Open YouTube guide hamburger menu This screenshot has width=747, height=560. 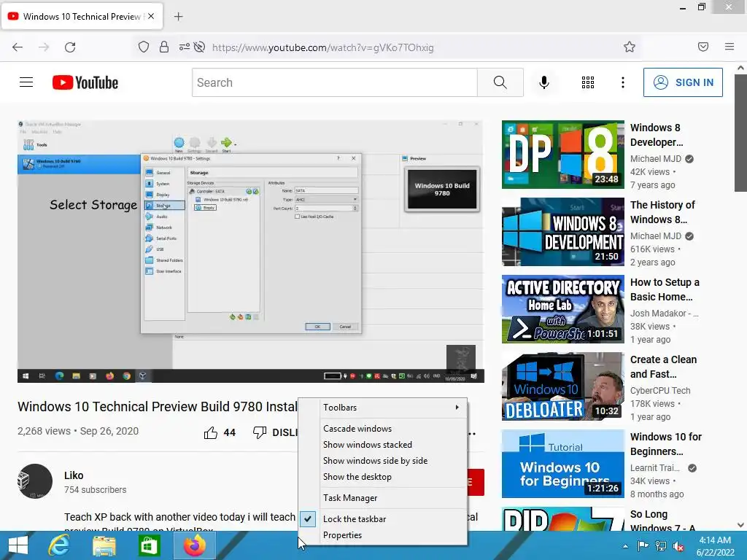(26, 82)
